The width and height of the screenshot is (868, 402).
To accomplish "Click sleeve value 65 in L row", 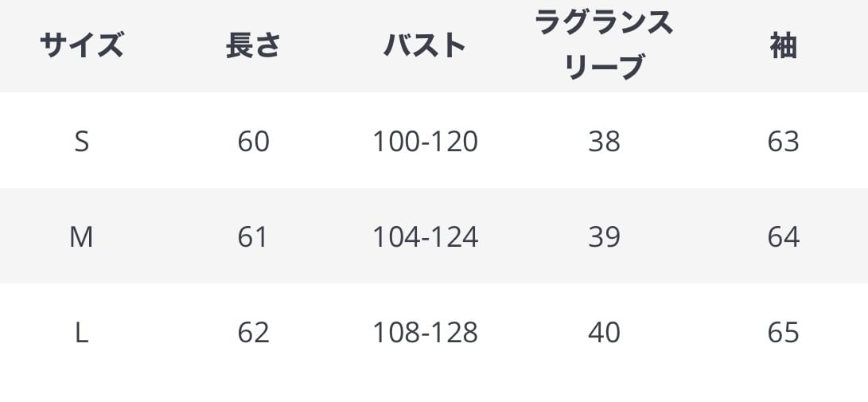I will (x=783, y=332).
